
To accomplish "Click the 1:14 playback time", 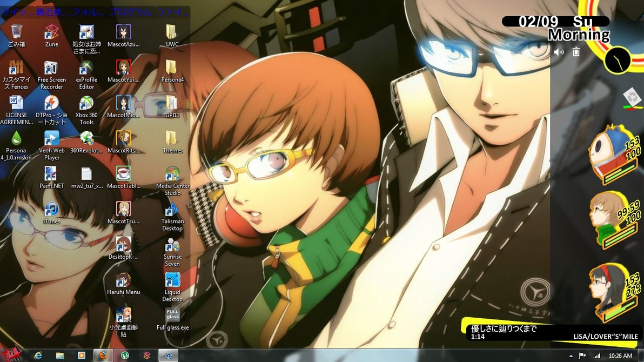I will click(x=478, y=337).
